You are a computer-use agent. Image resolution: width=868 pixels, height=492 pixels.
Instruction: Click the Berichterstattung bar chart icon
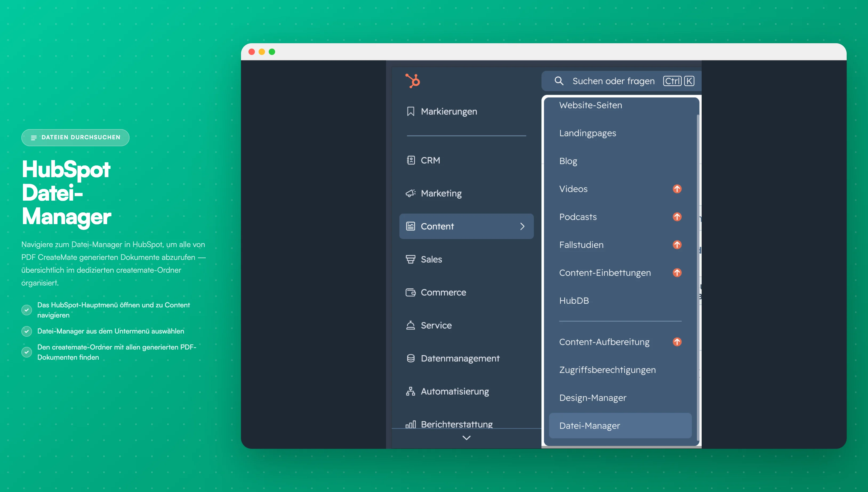tap(411, 424)
